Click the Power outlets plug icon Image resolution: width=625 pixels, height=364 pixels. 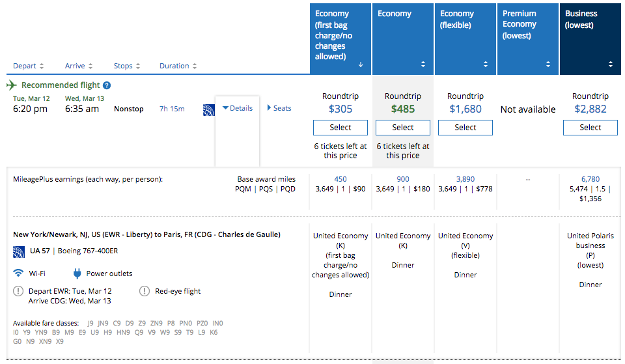(77, 273)
